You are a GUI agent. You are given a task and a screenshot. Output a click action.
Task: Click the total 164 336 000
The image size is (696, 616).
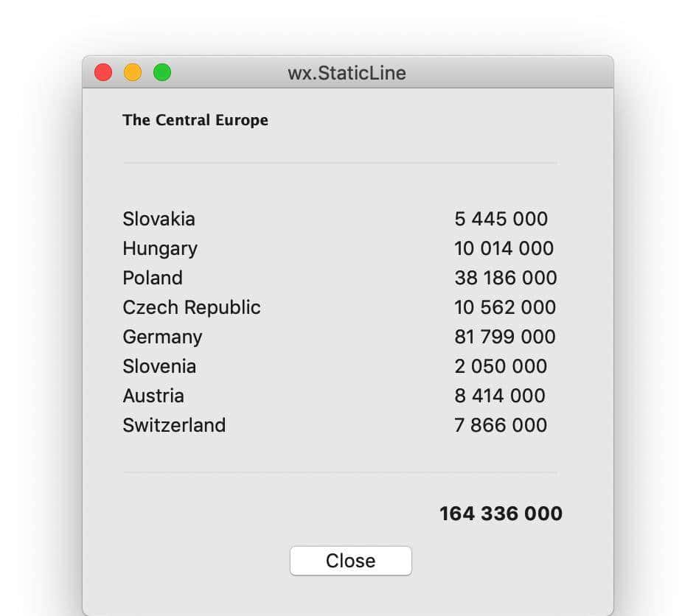(501, 514)
